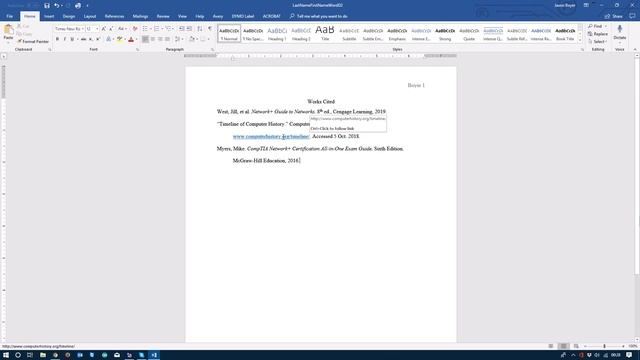Click the Replace tool in the Editing group
This screenshot has width=640, height=360.
pyautogui.click(x=598, y=34)
